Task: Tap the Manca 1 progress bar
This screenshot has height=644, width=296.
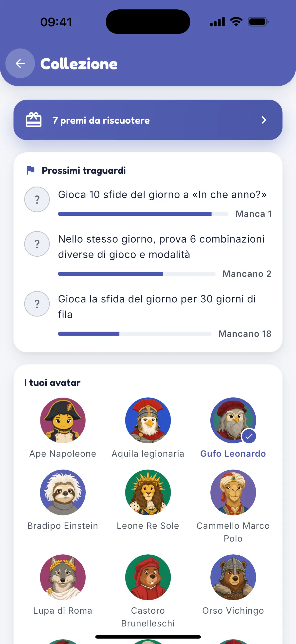Action: (143, 214)
